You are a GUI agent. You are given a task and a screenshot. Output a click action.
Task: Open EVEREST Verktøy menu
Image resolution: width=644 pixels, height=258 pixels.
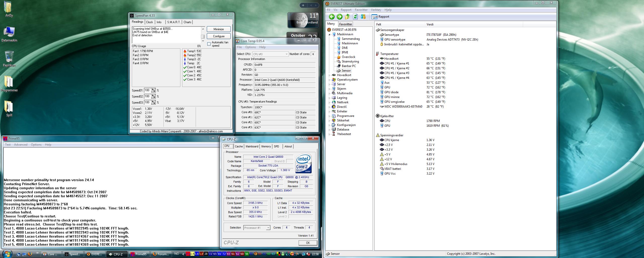[376, 10]
